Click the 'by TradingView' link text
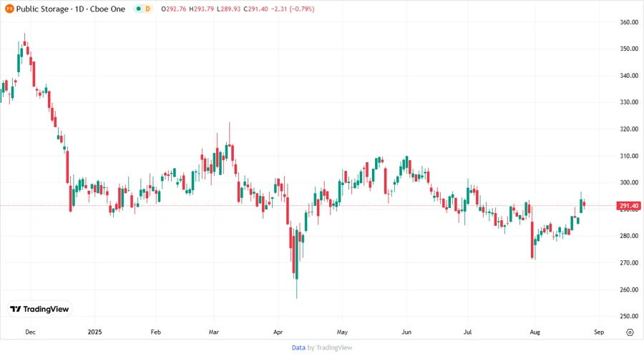Image resolution: width=644 pixels, height=356 pixels. pos(330,347)
